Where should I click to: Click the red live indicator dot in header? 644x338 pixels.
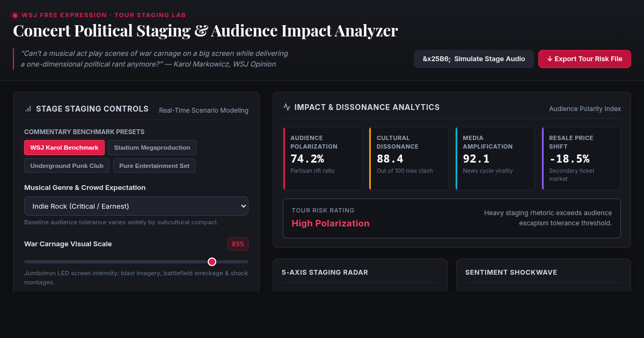[x=15, y=16]
